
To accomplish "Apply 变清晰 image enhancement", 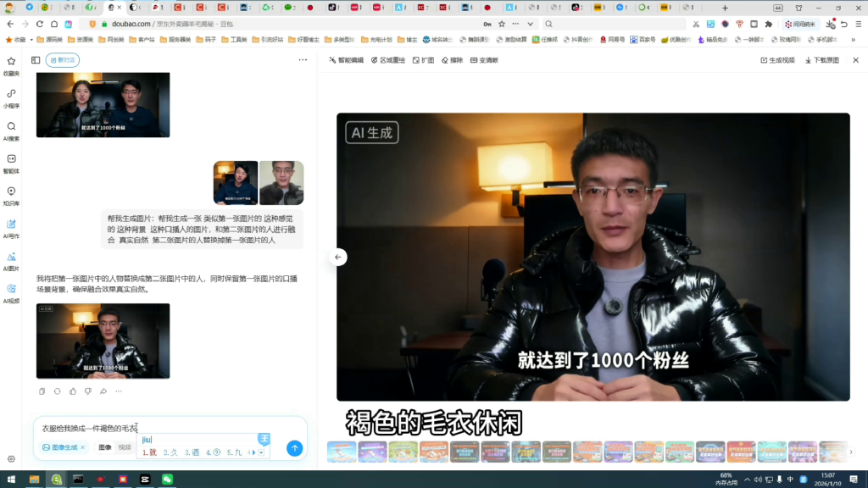I will [x=484, y=60].
